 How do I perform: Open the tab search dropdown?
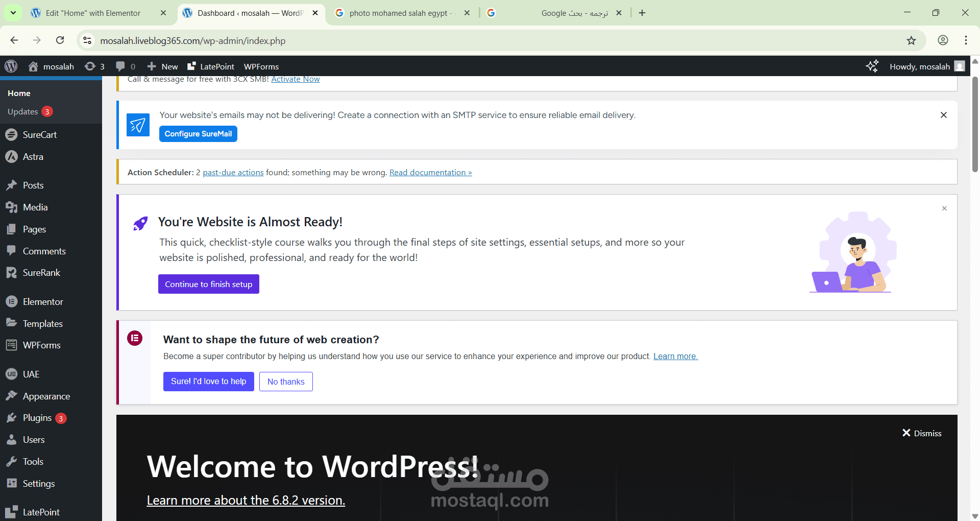13,13
